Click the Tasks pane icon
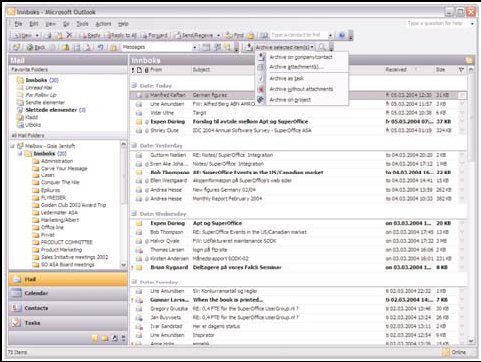The image size is (481, 362). point(16,323)
